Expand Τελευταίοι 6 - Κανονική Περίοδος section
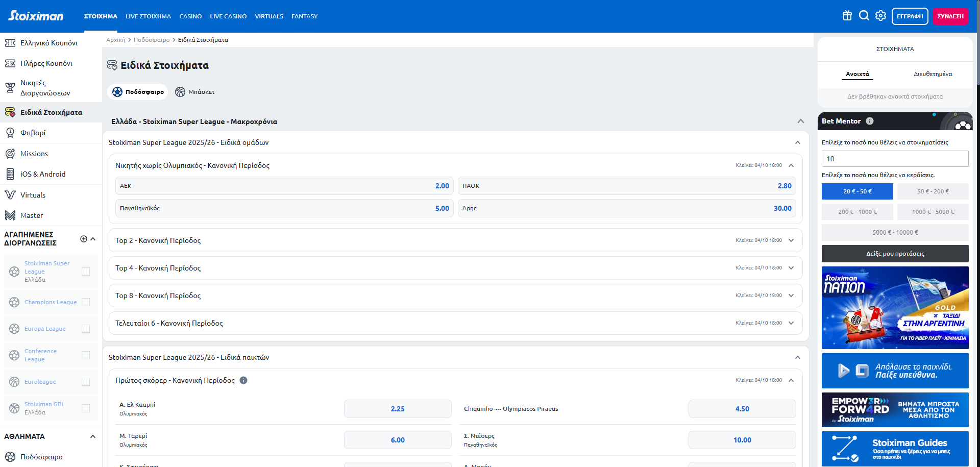980x467 pixels. pos(791,323)
